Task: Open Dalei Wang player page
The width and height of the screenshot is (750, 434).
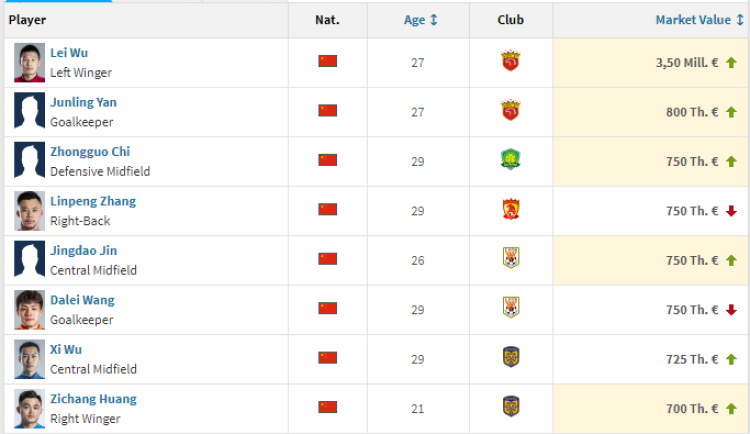Action: point(82,300)
